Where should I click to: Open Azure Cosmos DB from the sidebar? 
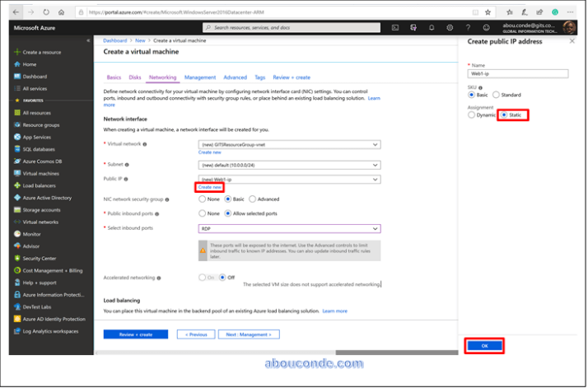(x=40, y=161)
